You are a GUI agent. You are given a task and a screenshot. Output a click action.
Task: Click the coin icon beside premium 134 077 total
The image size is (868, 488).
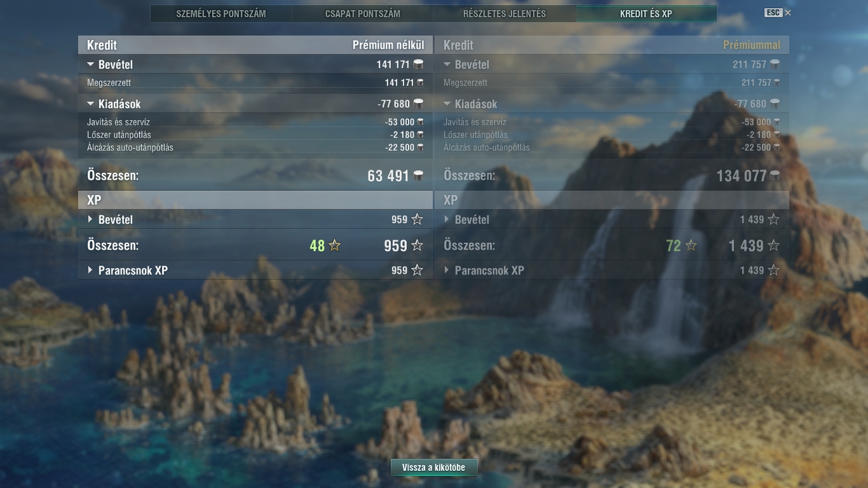775,176
